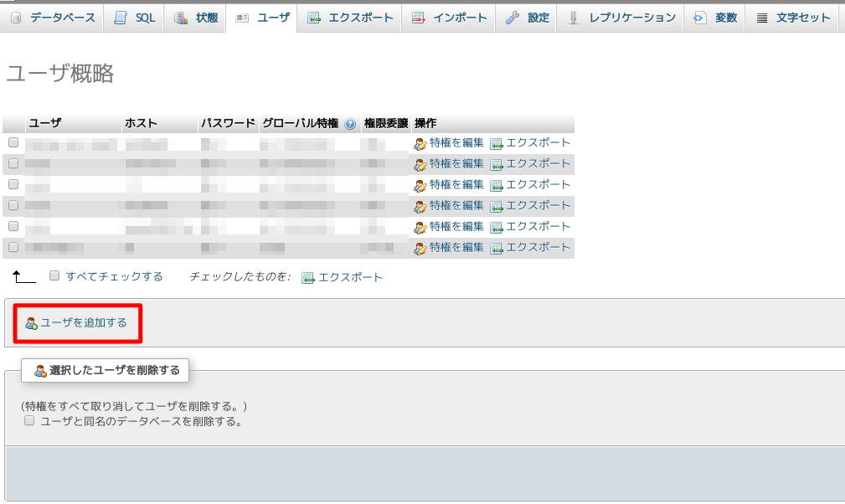Go to the 文字セット tab

pos(791,18)
